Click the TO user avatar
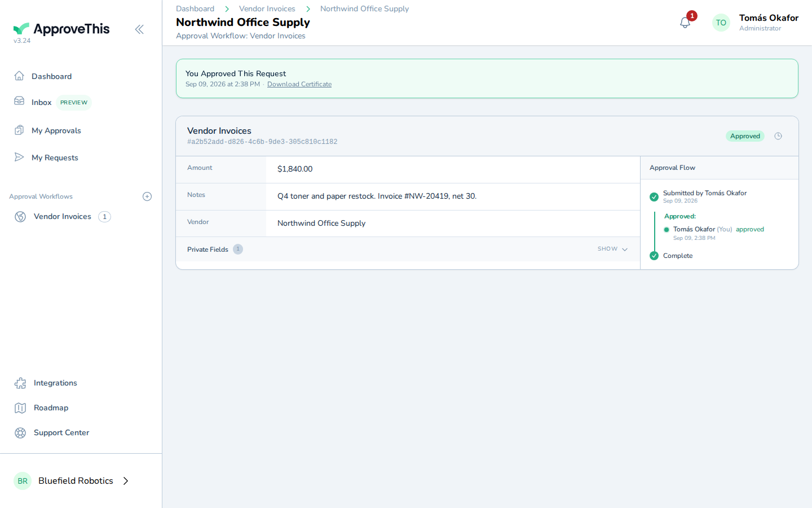Viewport: 812px width, 508px height. 721,23
